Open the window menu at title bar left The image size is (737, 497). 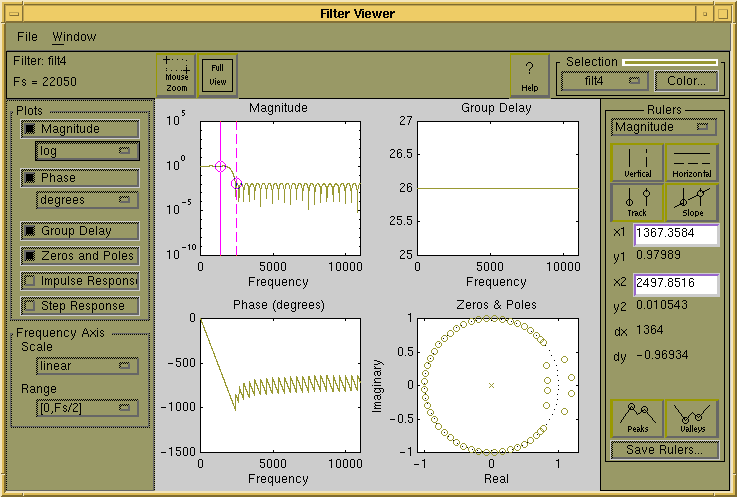[x=14, y=14]
